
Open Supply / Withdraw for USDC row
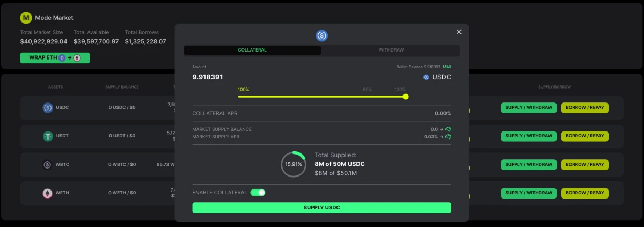click(529, 107)
